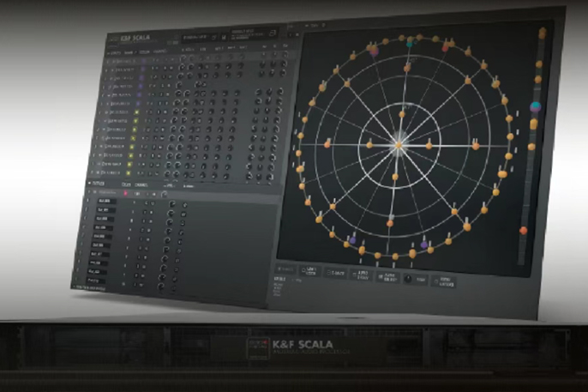Viewport: 588px width, 392px height.
Task: Click the window icon at header's right end
Action: [x=272, y=32]
